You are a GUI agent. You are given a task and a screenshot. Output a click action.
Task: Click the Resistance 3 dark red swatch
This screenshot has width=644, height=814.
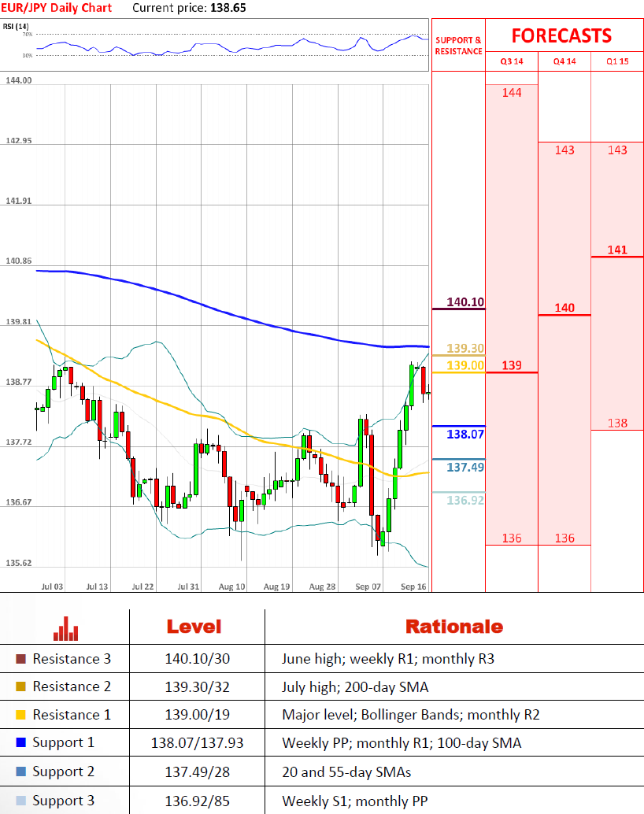[x=20, y=659]
